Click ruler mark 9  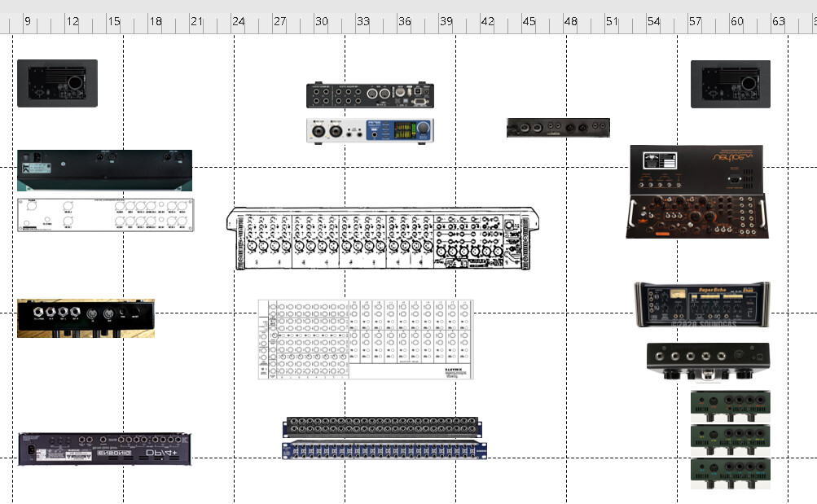[x=28, y=21]
